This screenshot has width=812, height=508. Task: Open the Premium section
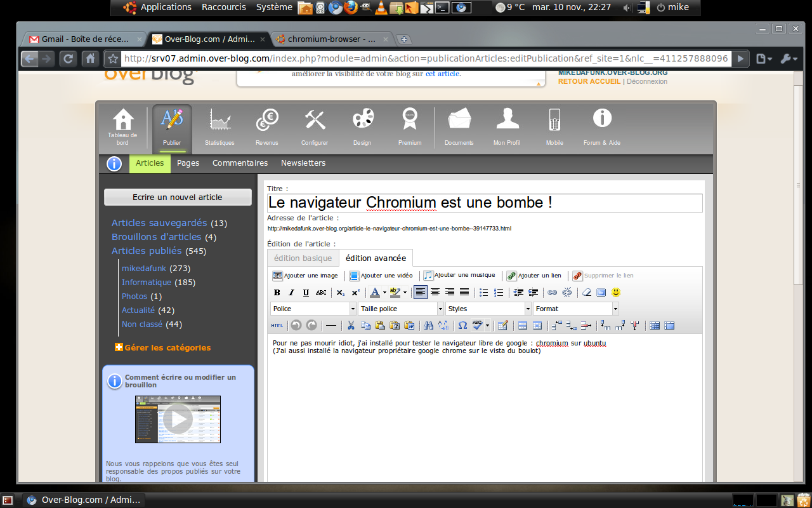410,127
